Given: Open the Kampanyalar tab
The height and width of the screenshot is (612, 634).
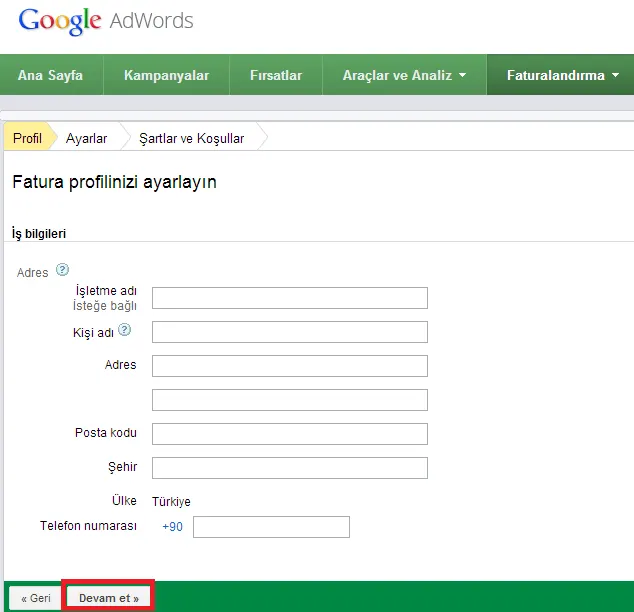Looking at the screenshot, I should [167, 75].
